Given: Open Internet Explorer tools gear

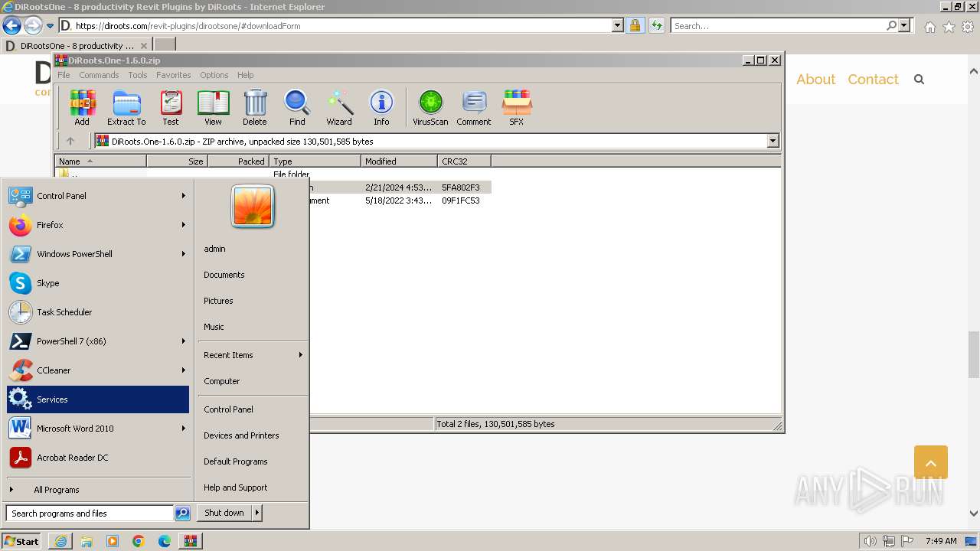Looking at the screenshot, I should point(968,27).
